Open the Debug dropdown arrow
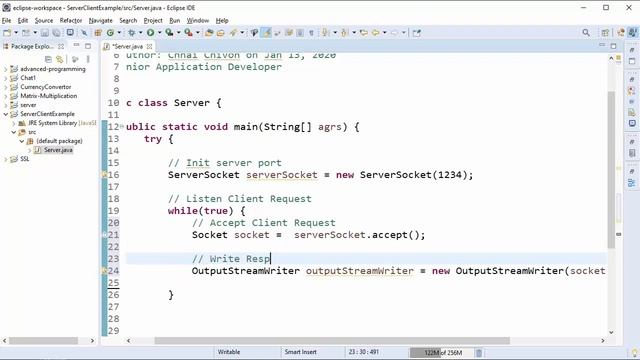The width and height of the screenshot is (640, 360). click(x=140, y=33)
